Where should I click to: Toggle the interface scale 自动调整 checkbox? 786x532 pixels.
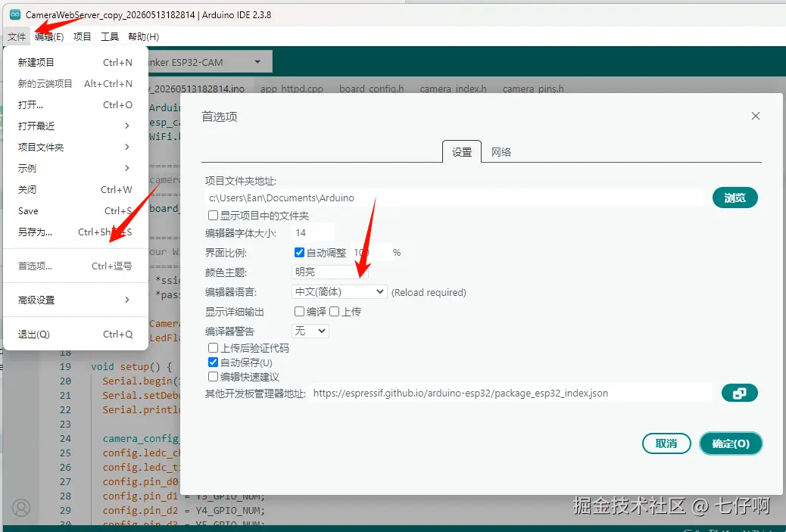pyautogui.click(x=299, y=253)
